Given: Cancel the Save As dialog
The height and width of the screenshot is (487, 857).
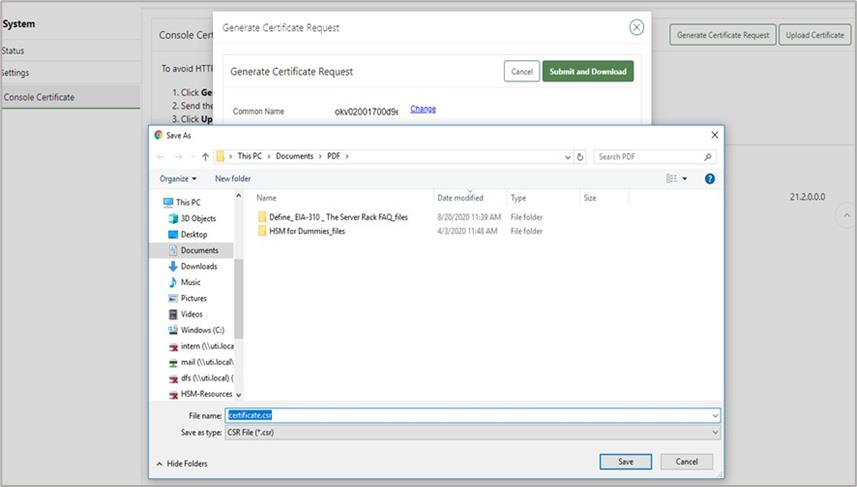Looking at the screenshot, I should coord(686,462).
